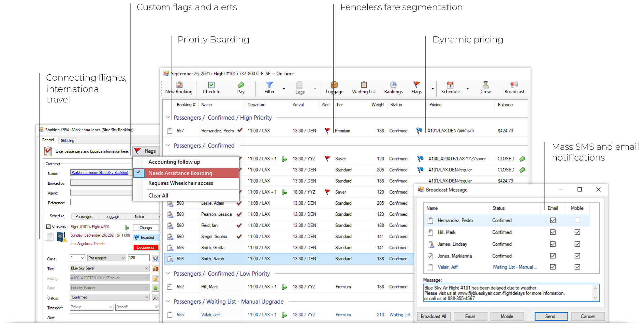Viewport: 644px width, 324px height.
Task: Toggle Mobile checkbox for Jones, Markianna
Action: tap(577, 256)
